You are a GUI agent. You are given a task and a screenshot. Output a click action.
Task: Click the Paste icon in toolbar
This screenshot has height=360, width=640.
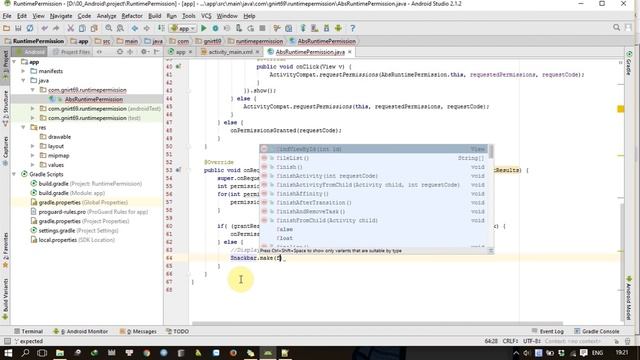[x=94, y=28]
